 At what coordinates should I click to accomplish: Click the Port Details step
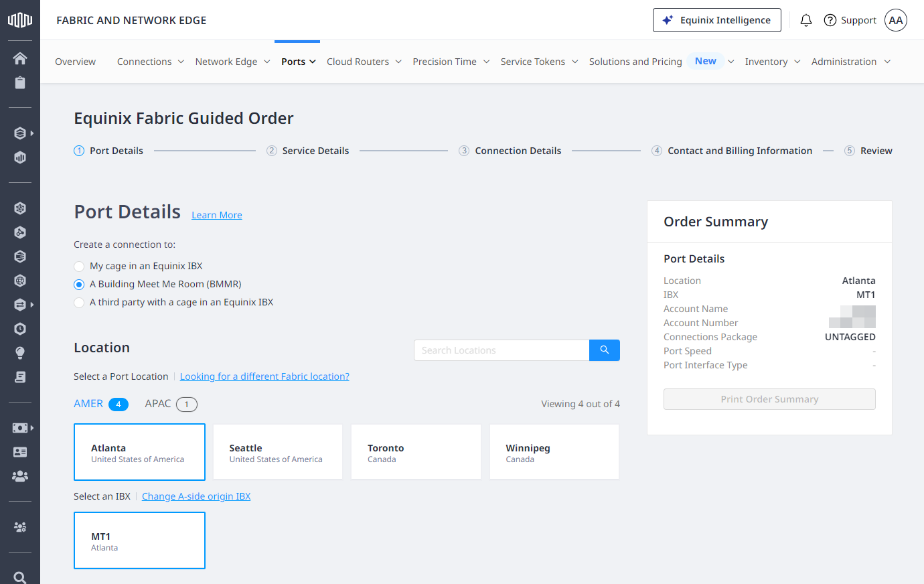tap(108, 151)
